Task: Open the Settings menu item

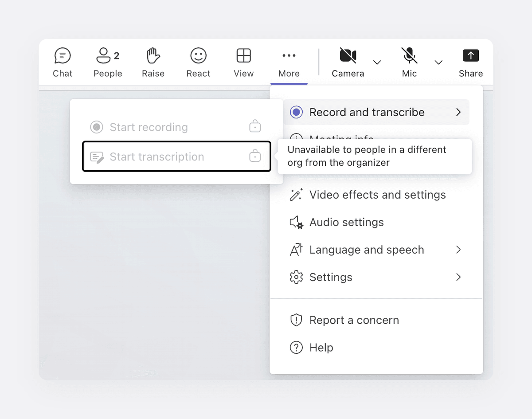Action: click(x=376, y=277)
